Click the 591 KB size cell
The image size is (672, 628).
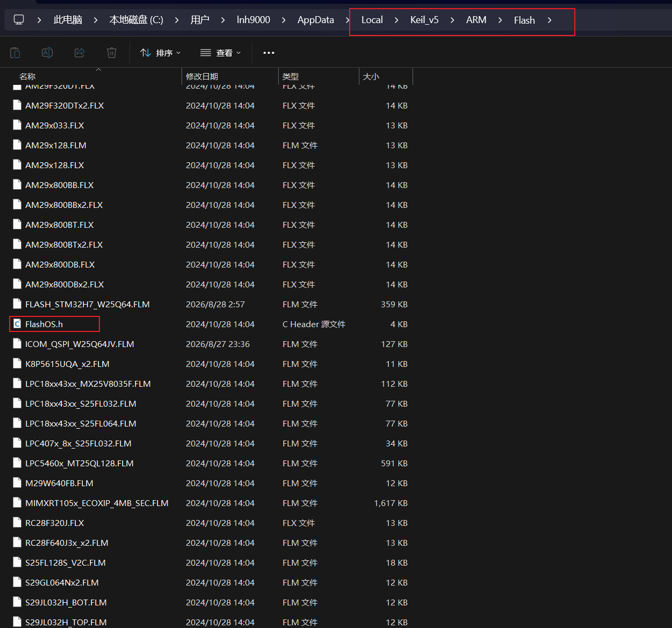394,463
